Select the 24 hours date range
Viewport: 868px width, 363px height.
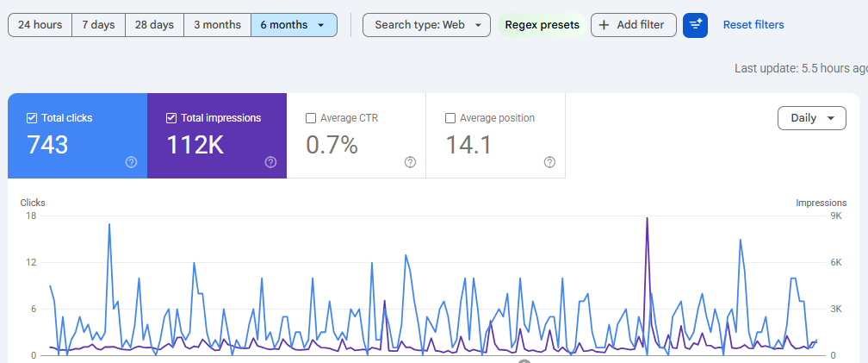point(40,25)
